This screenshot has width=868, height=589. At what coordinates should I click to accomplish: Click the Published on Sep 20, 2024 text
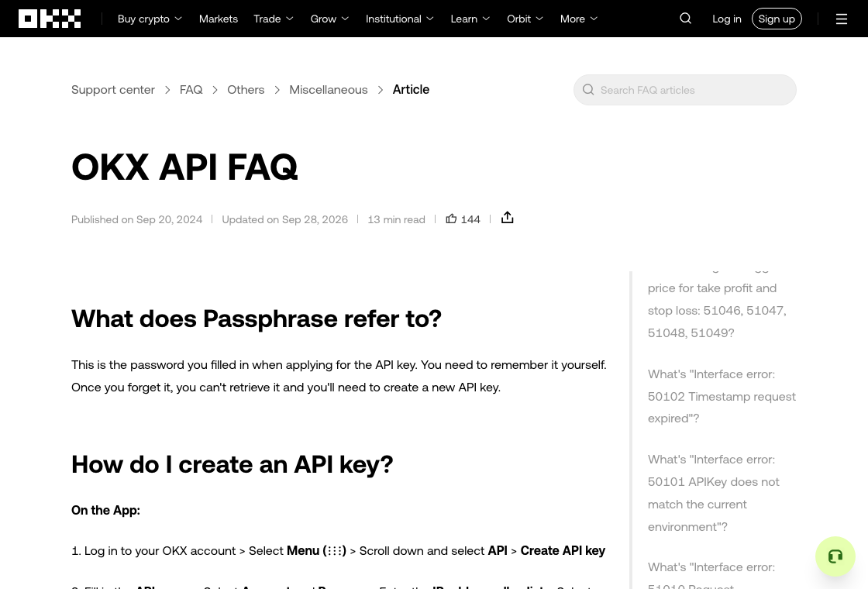(136, 219)
